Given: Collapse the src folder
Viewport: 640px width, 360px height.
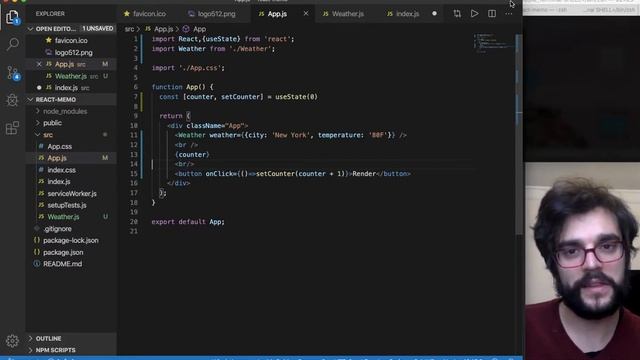Looking at the screenshot, I should 44,135.
